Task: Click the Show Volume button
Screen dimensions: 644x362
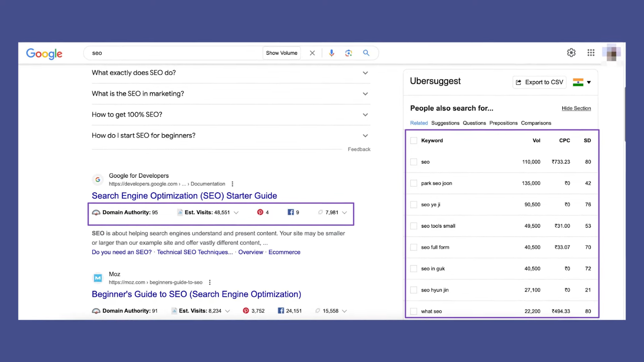Action: point(281,53)
